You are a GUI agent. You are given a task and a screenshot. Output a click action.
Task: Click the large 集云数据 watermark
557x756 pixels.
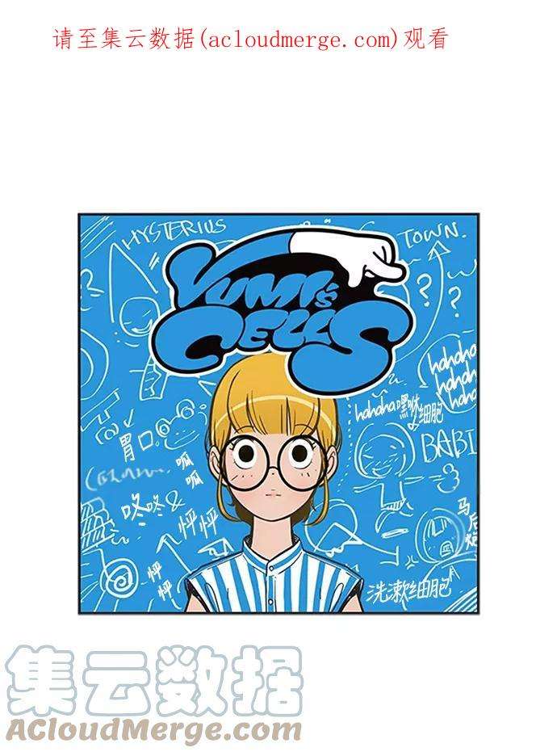(154, 681)
